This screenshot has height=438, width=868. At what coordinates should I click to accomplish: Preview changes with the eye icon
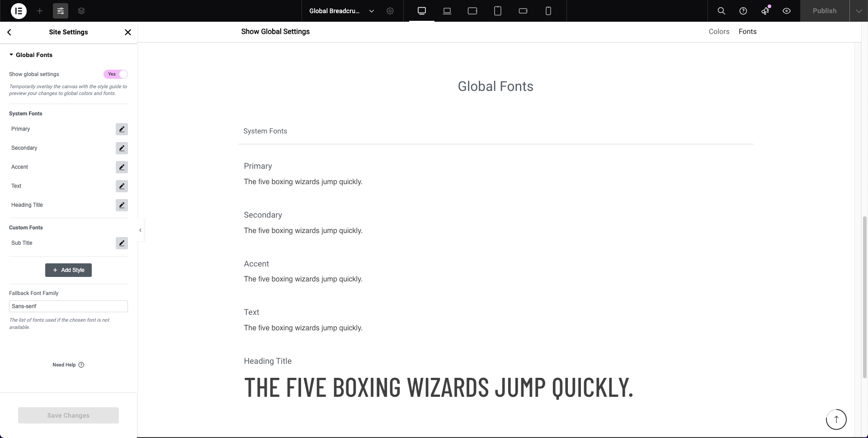(x=787, y=11)
